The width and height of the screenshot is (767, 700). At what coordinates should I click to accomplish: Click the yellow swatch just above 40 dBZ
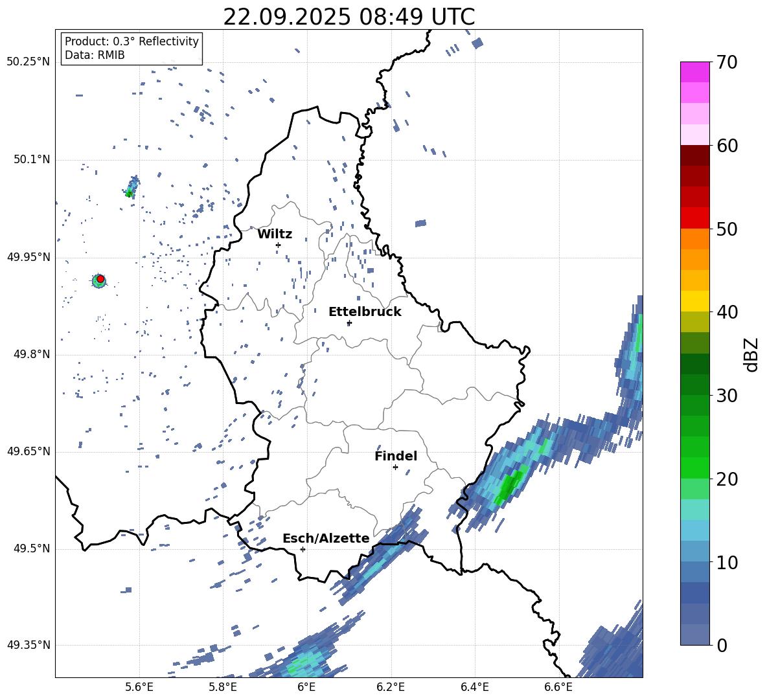[694, 301]
